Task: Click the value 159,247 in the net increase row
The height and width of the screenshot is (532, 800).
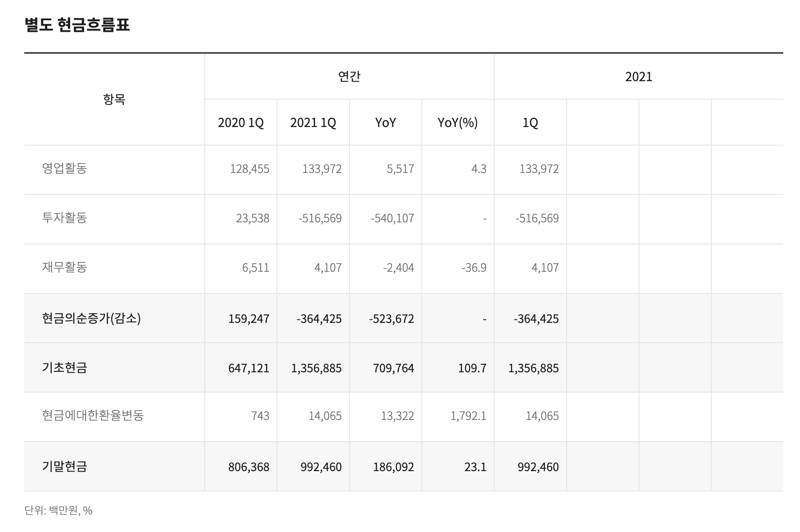Action: click(x=249, y=319)
